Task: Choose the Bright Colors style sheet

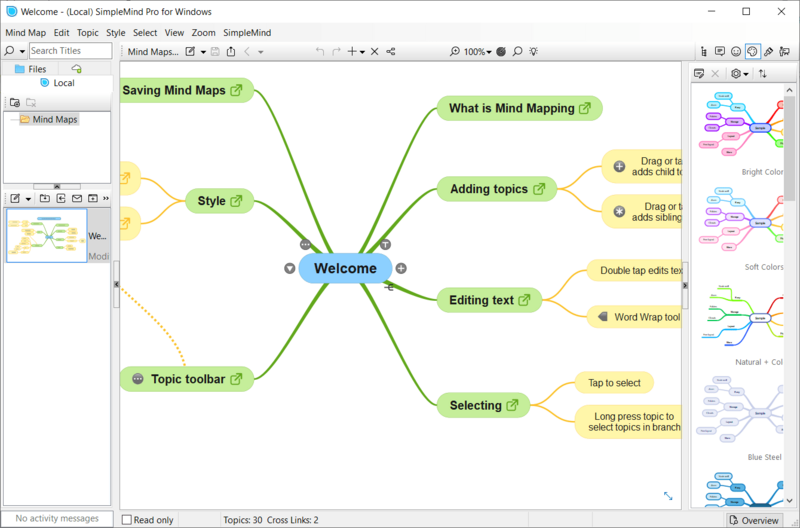Action: click(x=740, y=133)
